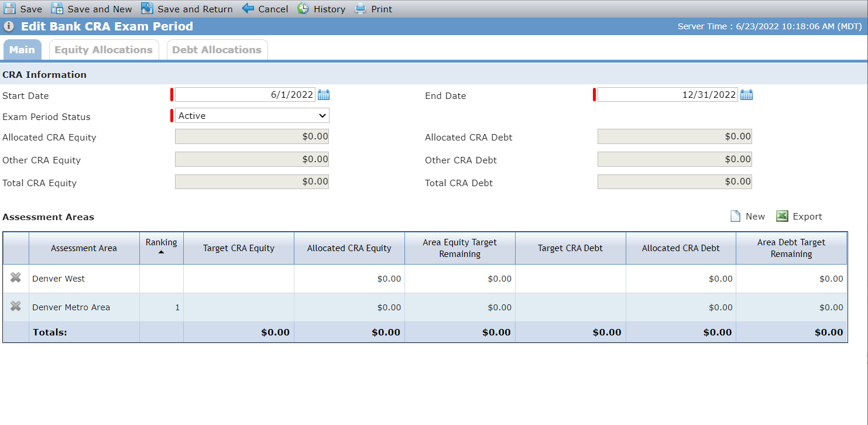Viewport: 868px width, 425px height.
Task: Sort by the Ranking column header
Action: [161, 247]
